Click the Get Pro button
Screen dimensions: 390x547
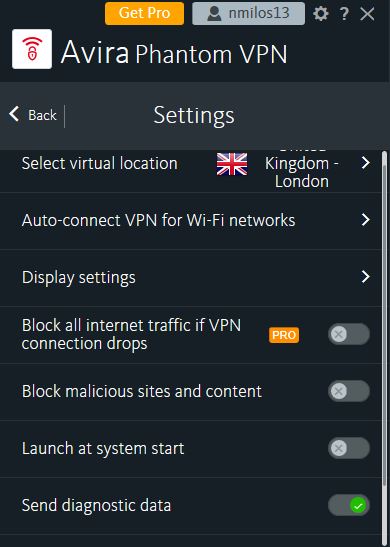144,13
